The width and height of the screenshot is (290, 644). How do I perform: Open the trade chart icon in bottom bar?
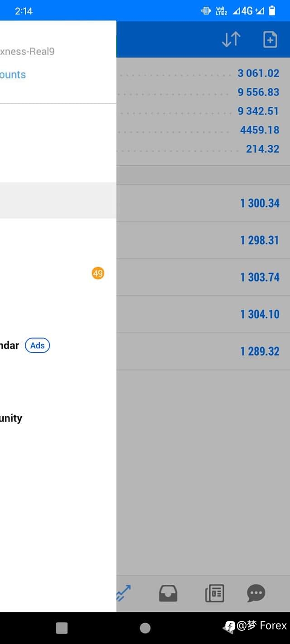pos(123,593)
